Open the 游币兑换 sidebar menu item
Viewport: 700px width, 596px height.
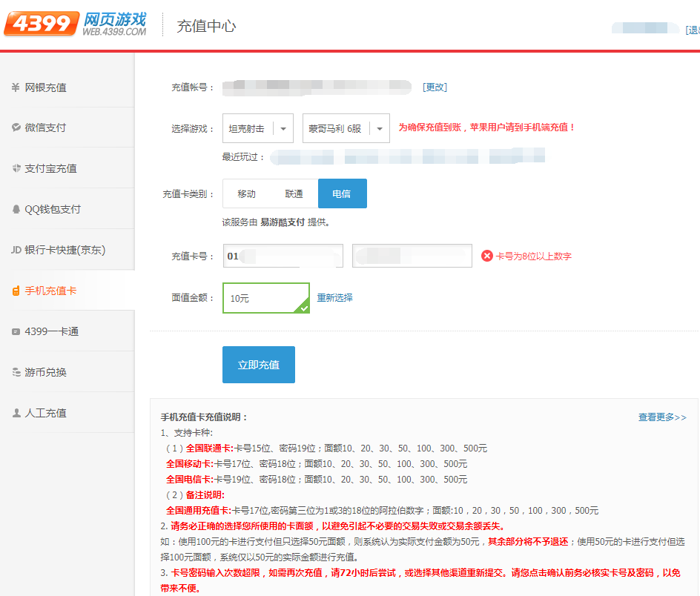45,372
